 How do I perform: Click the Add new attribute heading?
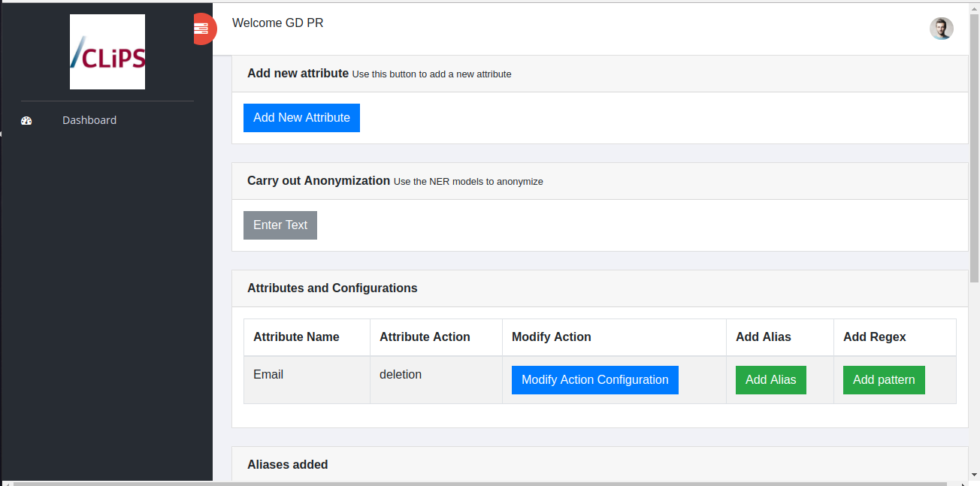(298, 74)
